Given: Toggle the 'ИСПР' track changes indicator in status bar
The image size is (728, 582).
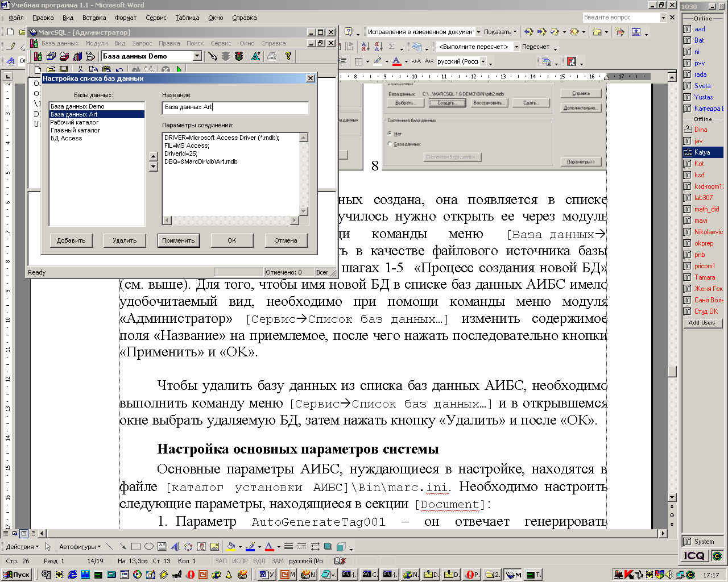Looking at the screenshot, I should pyautogui.click(x=239, y=561).
